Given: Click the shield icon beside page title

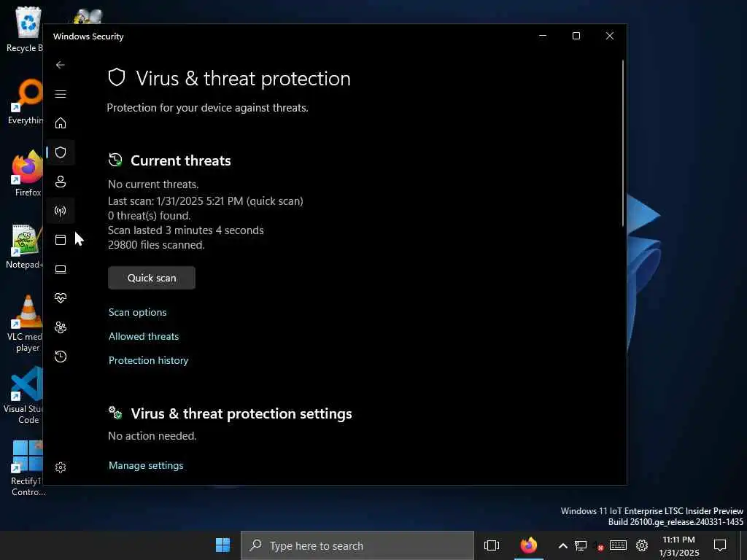Looking at the screenshot, I should pos(117,77).
